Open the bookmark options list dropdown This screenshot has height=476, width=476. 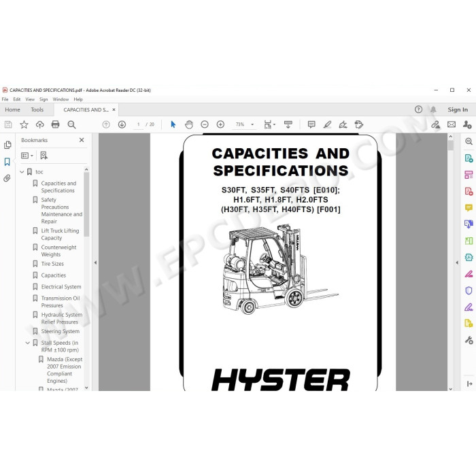[27, 156]
